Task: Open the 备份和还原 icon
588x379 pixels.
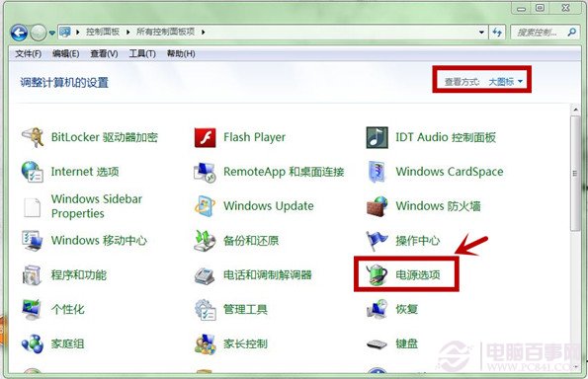Action: [x=205, y=241]
